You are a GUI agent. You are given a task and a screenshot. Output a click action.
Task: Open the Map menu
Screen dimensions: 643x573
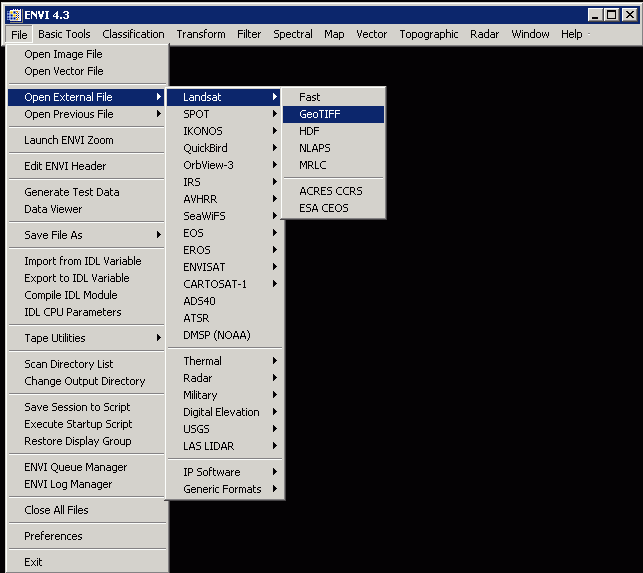click(x=334, y=34)
